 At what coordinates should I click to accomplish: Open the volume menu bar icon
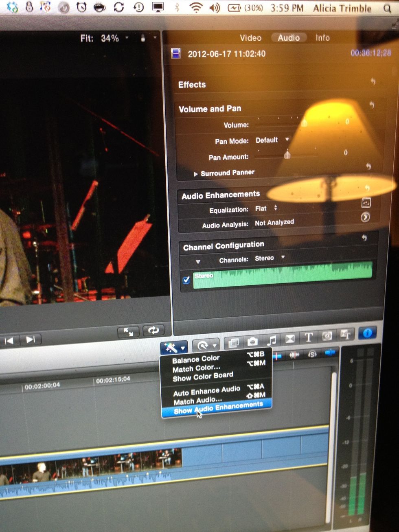point(215,7)
